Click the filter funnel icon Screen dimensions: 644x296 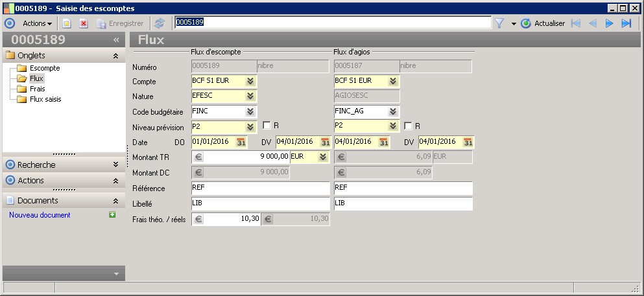(x=499, y=23)
